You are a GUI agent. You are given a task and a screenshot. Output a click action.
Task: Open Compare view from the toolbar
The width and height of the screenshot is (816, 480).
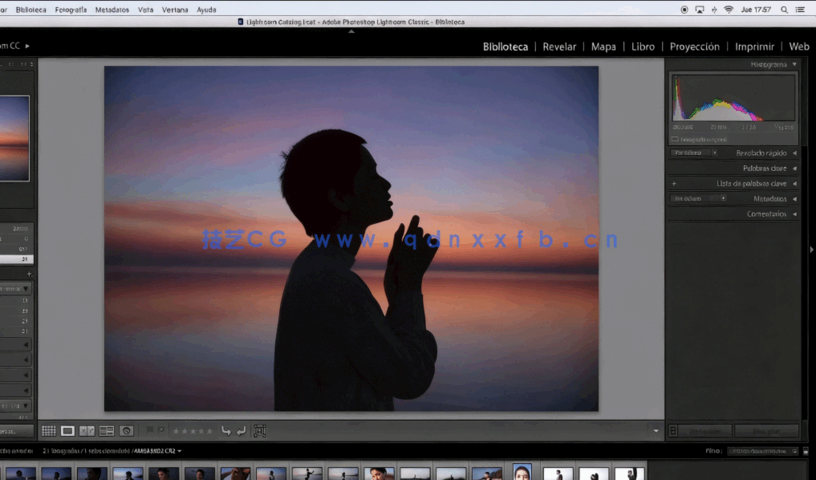[87, 431]
